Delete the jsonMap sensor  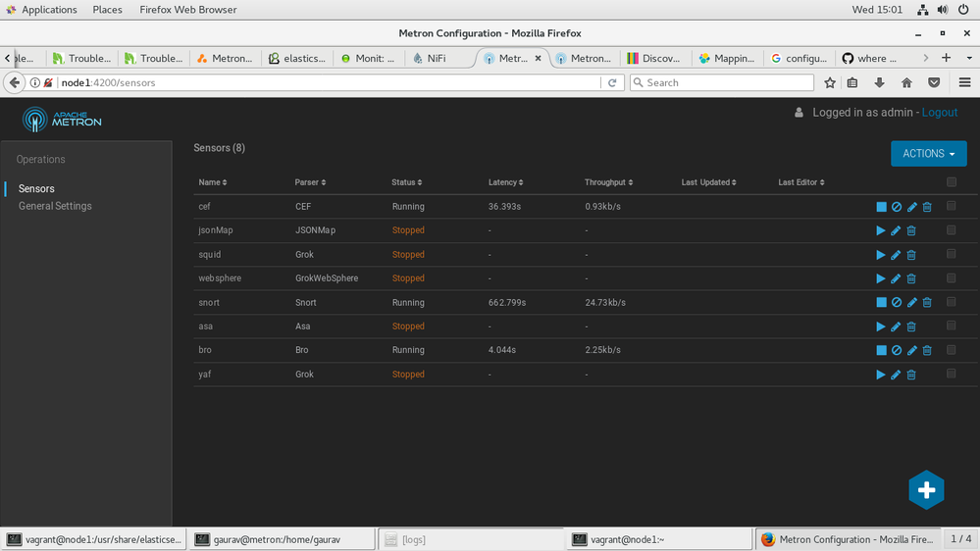pyautogui.click(x=911, y=230)
